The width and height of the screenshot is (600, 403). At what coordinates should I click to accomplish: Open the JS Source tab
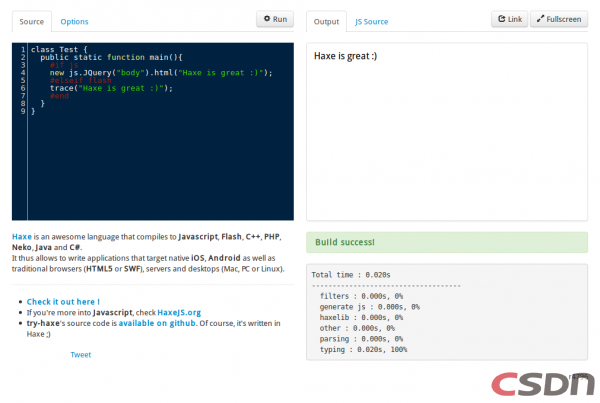pyautogui.click(x=372, y=21)
